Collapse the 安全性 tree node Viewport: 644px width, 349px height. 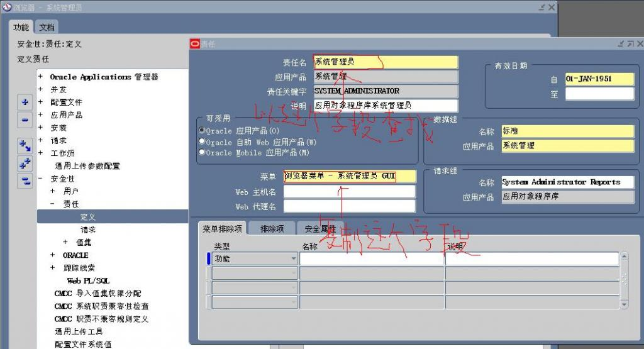(40, 178)
